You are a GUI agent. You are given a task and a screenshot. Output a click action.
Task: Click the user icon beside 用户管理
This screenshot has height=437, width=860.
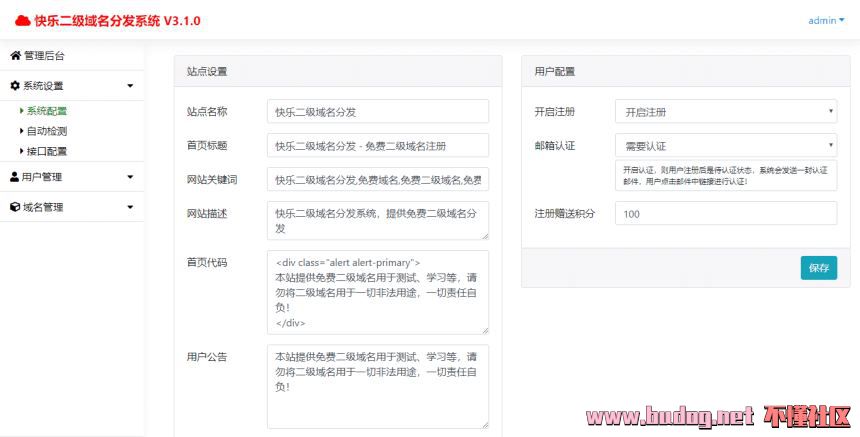tap(14, 177)
